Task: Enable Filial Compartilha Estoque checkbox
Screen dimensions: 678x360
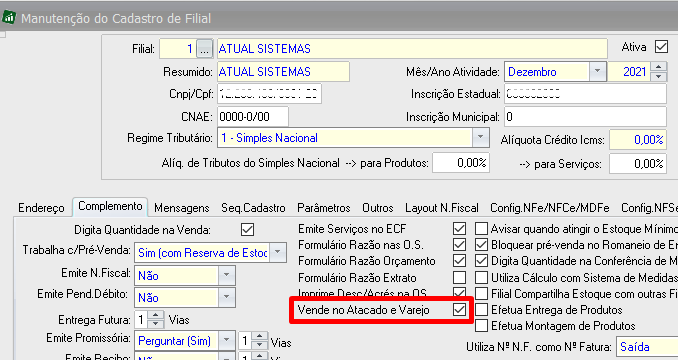Action: coord(481,293)
